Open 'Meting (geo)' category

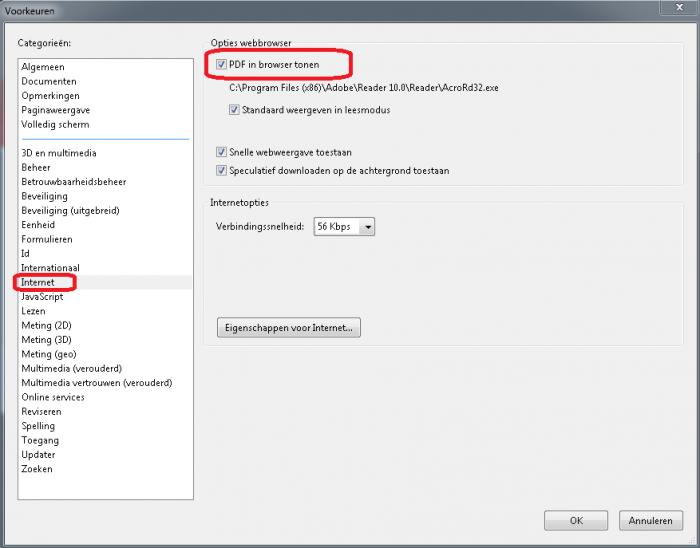point(49,354)
